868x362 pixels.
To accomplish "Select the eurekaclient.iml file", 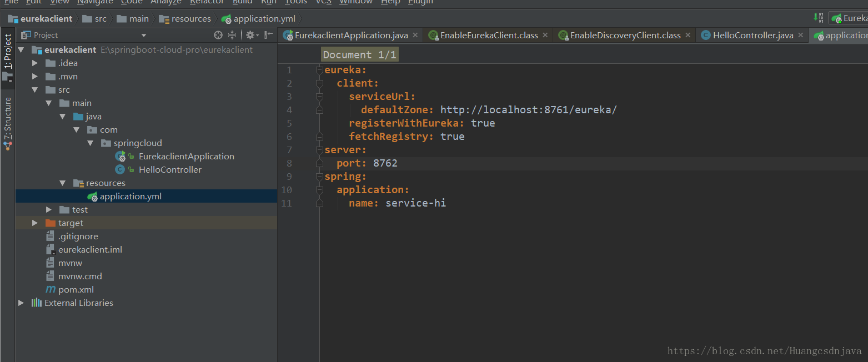I will 90,249.
